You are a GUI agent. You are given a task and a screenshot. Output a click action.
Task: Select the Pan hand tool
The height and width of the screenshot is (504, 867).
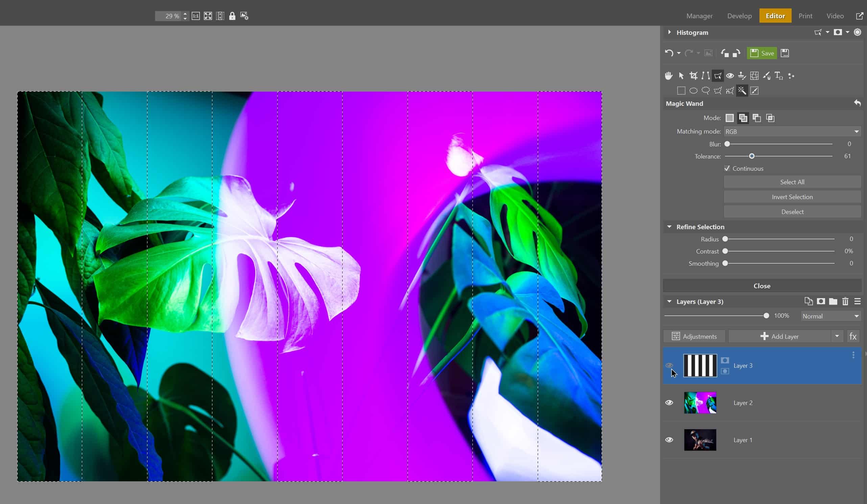[x=669, y=76]
